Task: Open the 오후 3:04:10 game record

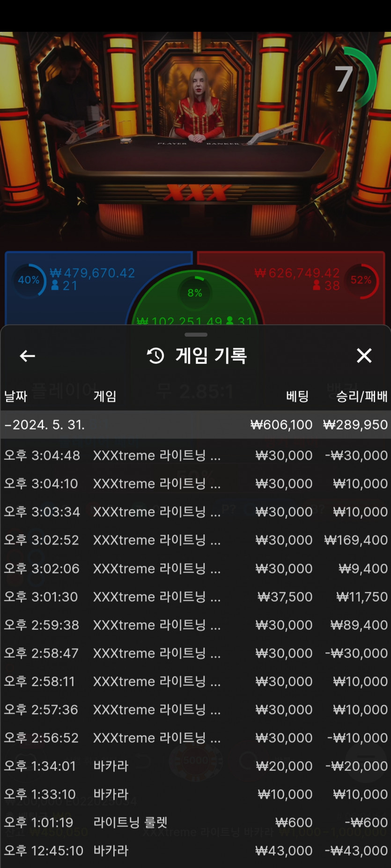Action: (x=196, y=484)
